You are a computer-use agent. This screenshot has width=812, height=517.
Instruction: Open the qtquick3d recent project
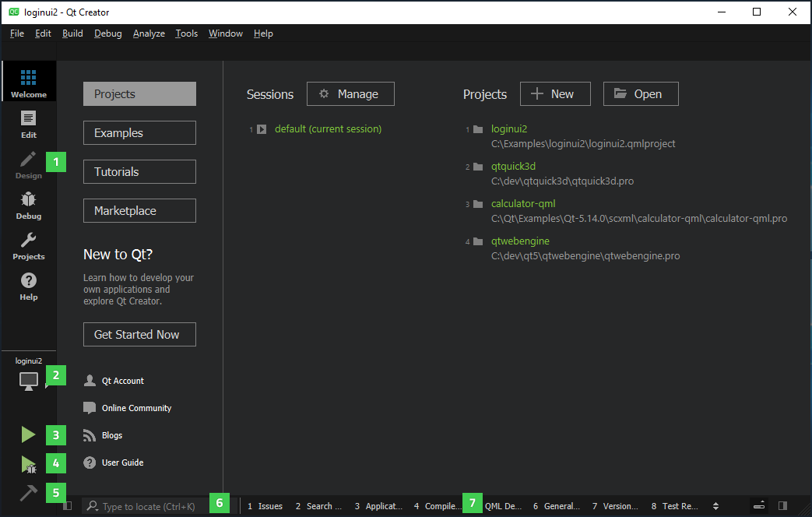coord(513,167)
